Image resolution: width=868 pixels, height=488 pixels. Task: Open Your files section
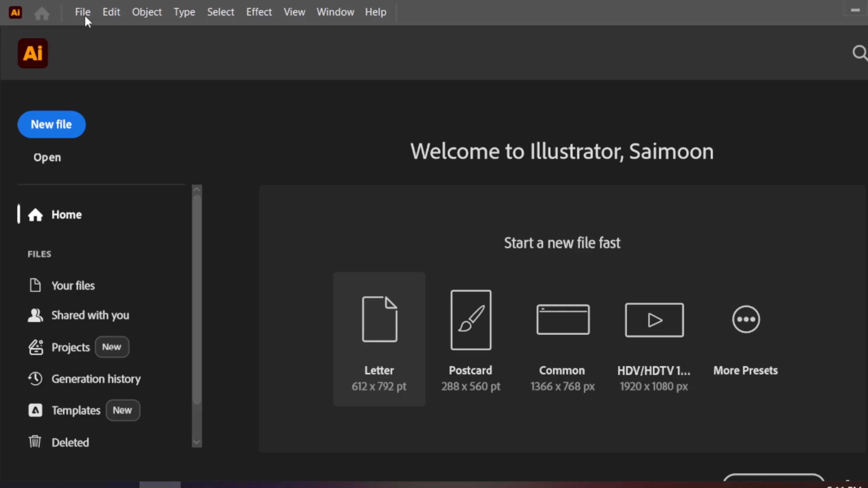coord(73,286)
